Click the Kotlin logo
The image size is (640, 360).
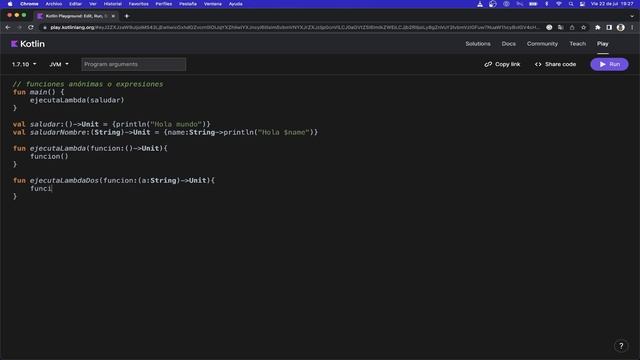pyautogui.click(x=28, y=44)
